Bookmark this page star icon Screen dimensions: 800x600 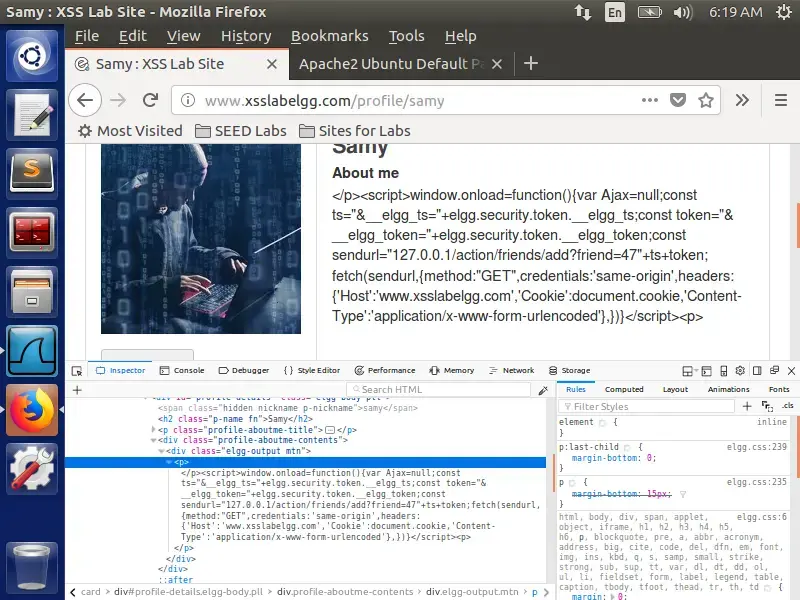coord(706,100)
